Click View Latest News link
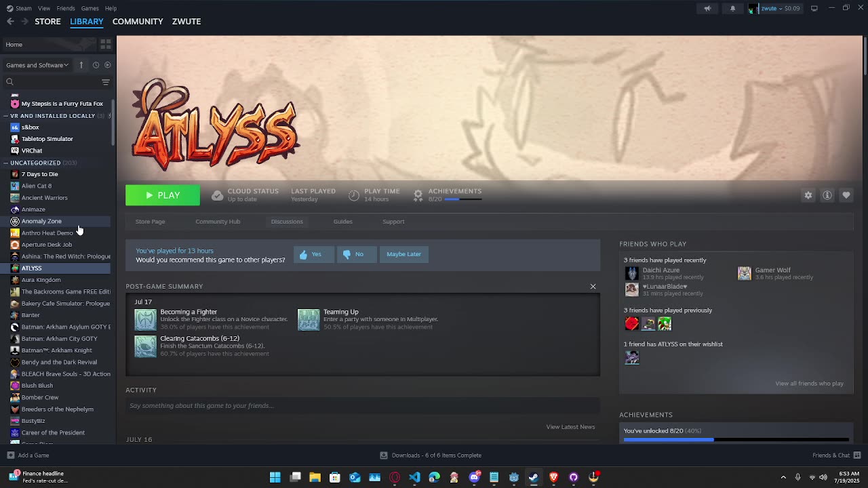The image size is (868, 488). (x=570, y=427)
